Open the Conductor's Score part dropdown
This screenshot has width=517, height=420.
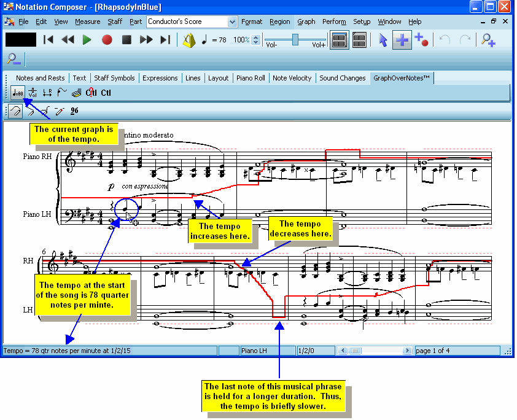click(232, 21)
